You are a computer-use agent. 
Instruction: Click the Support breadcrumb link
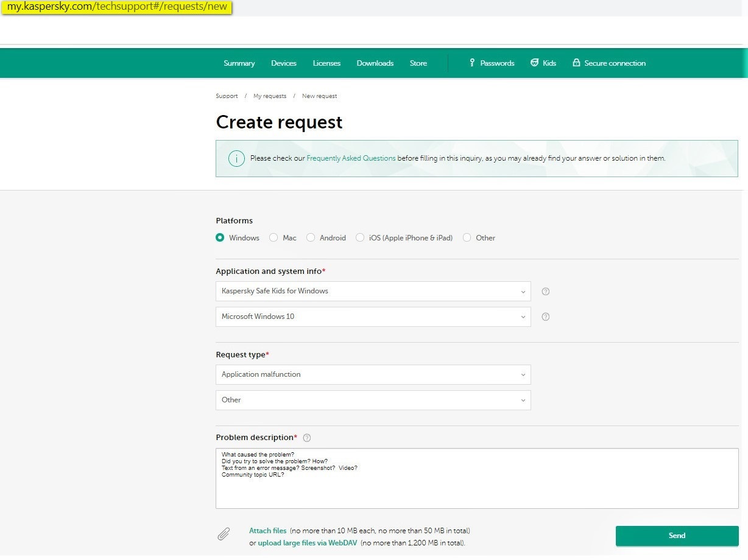227,96
